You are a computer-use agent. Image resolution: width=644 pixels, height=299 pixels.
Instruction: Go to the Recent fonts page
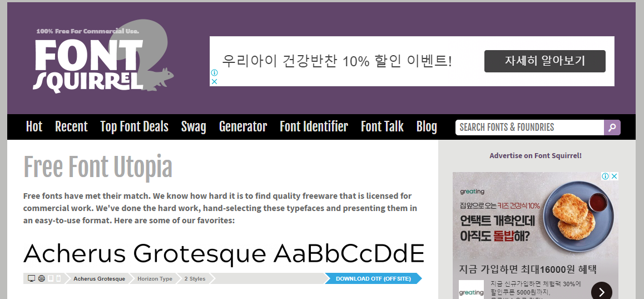(x=71, y=127)
